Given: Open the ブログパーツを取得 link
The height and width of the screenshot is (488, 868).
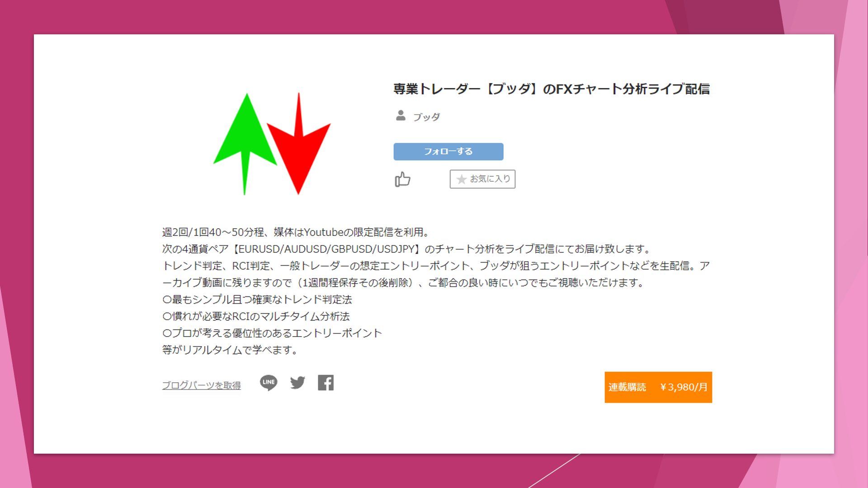Looking at the screenshot, I should point(202,385).
